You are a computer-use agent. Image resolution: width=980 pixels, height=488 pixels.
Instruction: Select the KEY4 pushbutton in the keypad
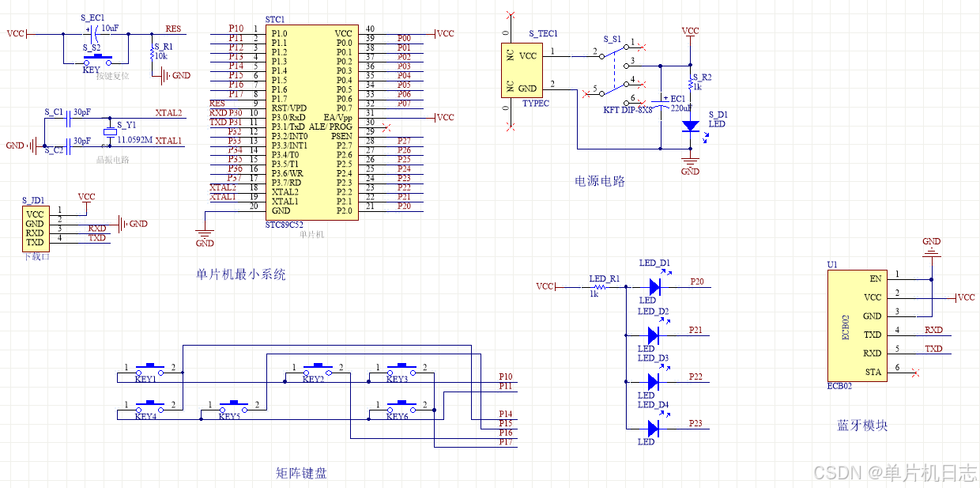pos(149,407)
